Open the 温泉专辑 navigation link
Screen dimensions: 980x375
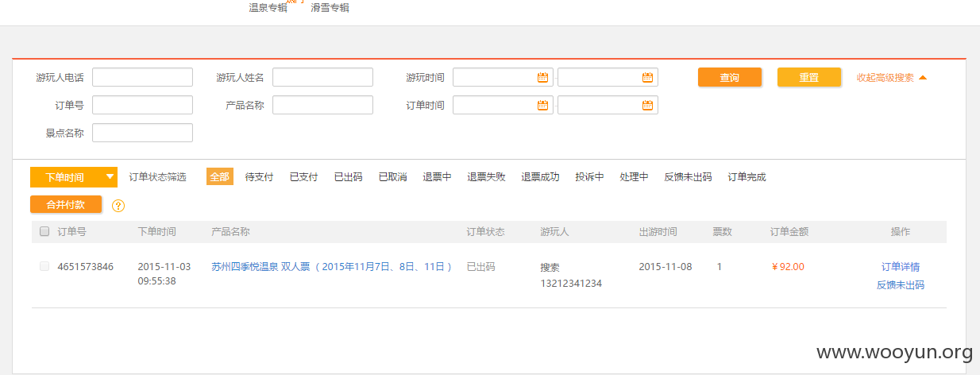(x=268, y=8)
